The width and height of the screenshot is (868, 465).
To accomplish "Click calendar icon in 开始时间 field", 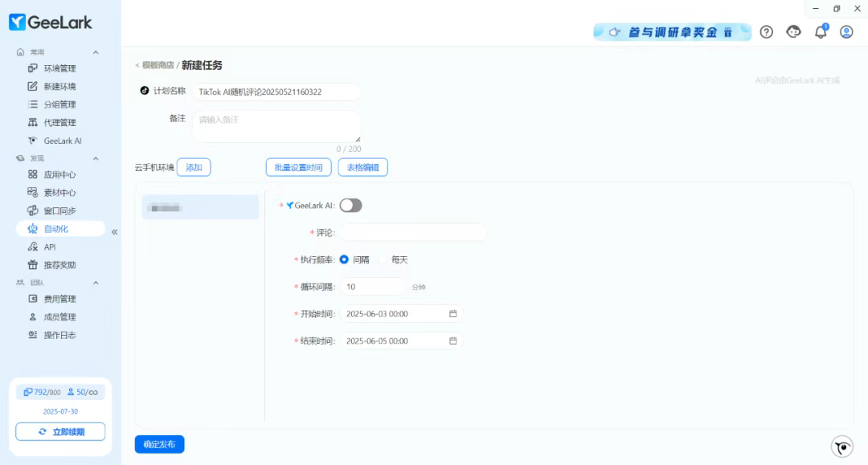I will [x=452, y=314].
